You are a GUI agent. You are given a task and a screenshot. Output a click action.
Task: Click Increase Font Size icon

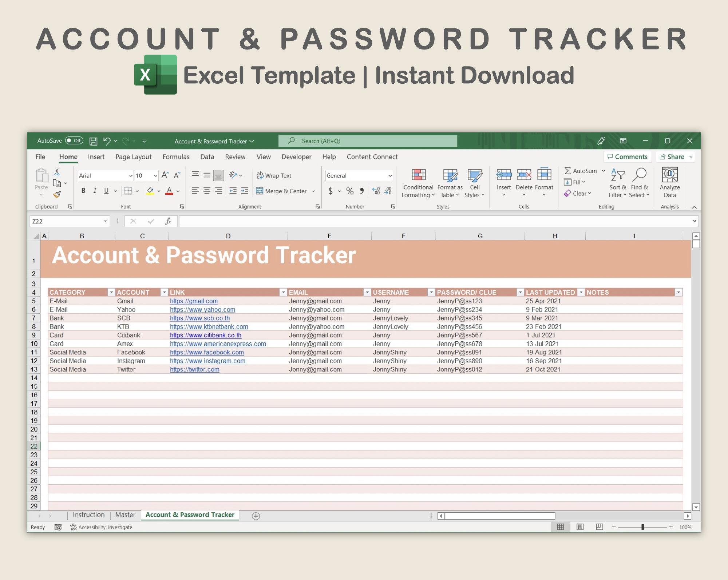point(165,175)
